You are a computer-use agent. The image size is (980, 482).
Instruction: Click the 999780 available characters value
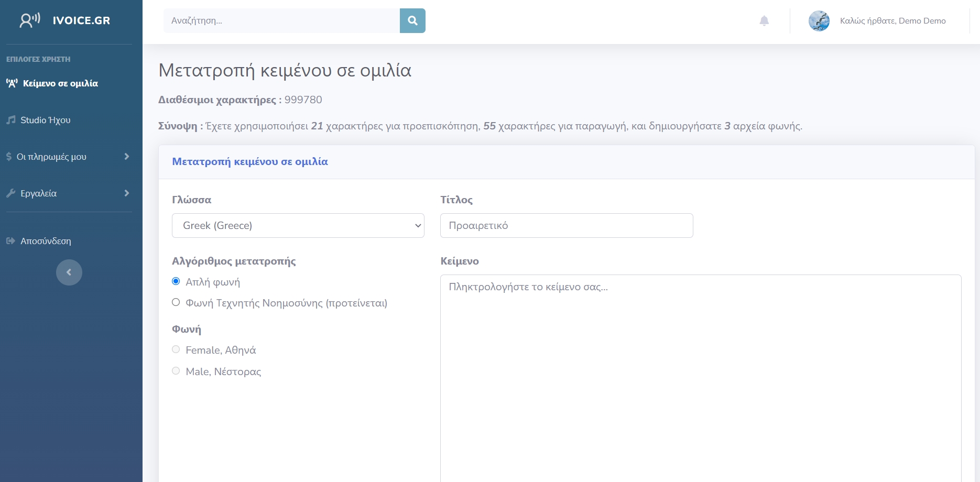click(x=303, y=100)
